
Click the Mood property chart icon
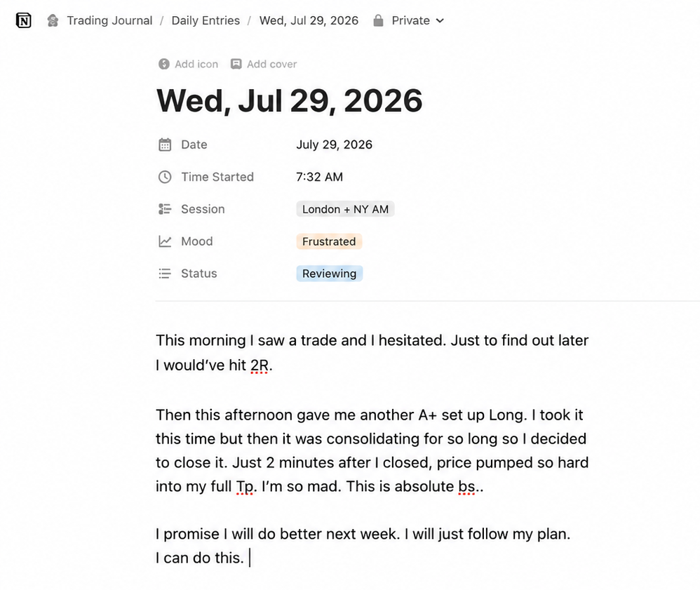165,241
